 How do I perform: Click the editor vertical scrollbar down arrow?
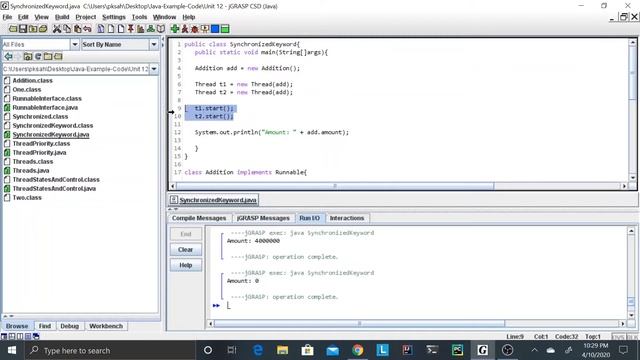tap(633, 178)
